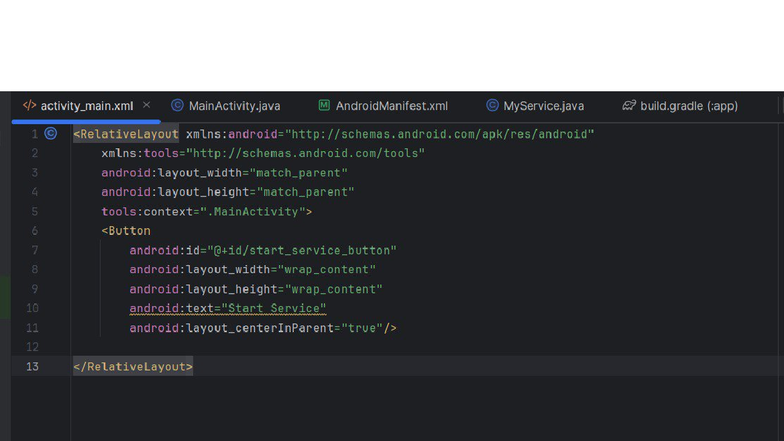Click the related class gutter icon on line 1
The image size is (784, 441).
point(50,134)
